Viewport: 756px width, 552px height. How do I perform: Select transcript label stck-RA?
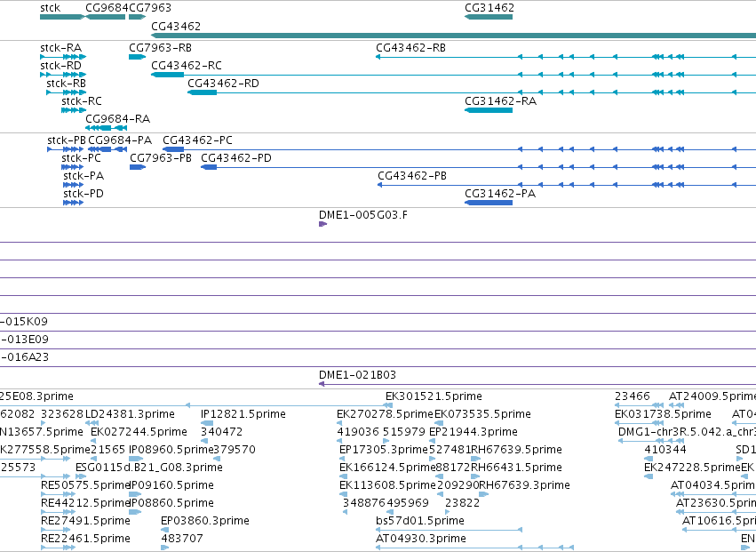tap(60, 48)
